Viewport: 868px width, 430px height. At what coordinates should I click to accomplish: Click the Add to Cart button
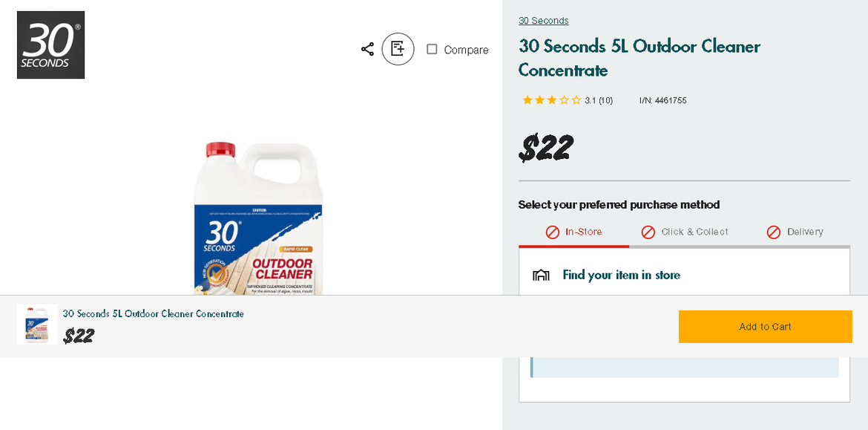pos(766,326)
